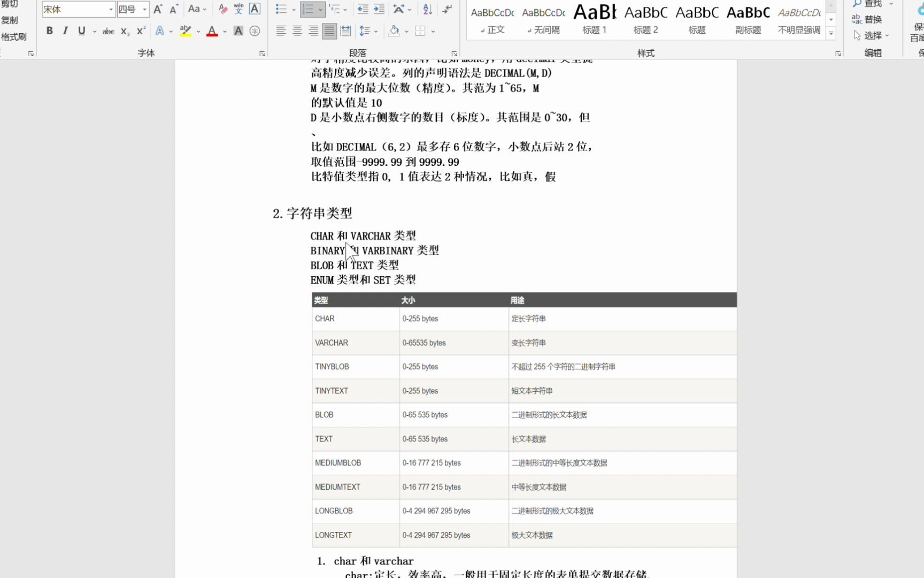Expand the highlight color dropdown arrow
The image size is (924, 578).
coord(198,32)
